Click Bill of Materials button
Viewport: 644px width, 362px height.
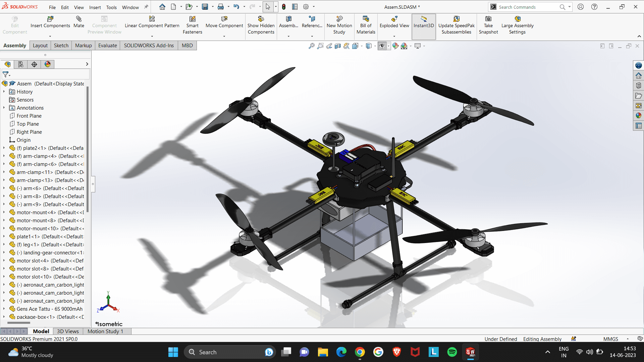tap(366, 25)
